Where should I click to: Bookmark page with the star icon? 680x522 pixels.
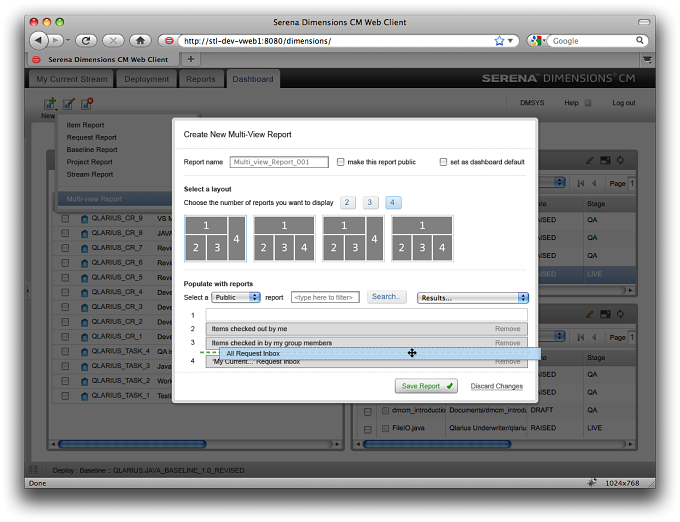point(499,41)
